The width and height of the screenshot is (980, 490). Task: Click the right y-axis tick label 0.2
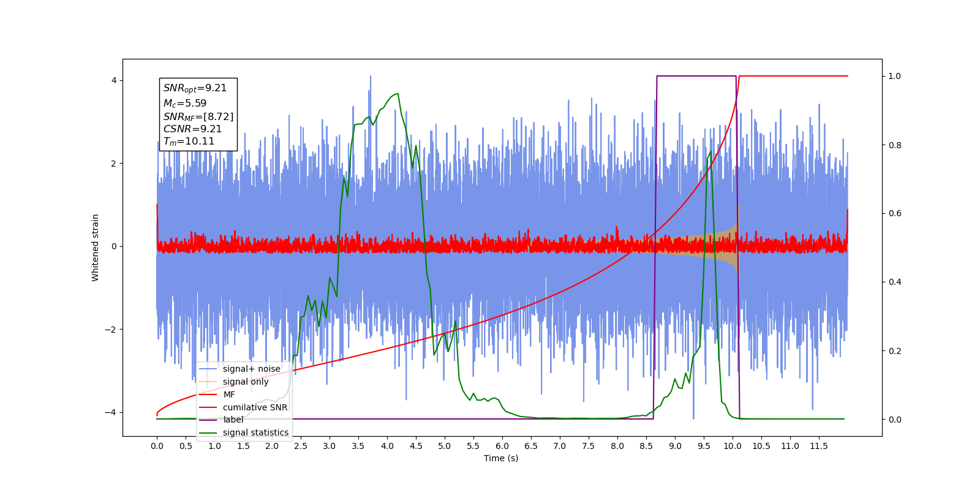point(894,351)
